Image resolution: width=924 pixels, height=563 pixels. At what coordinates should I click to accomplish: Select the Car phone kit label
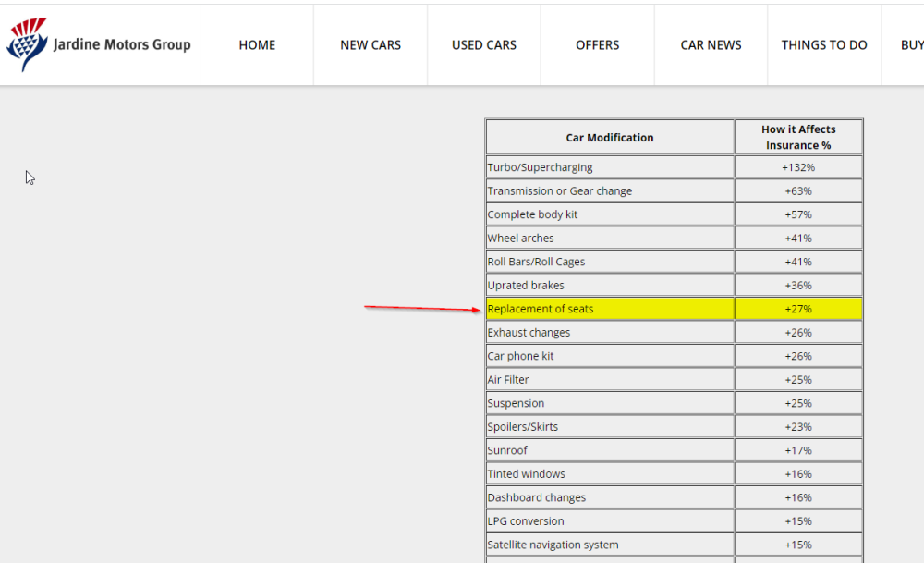[x=520, y=356]
